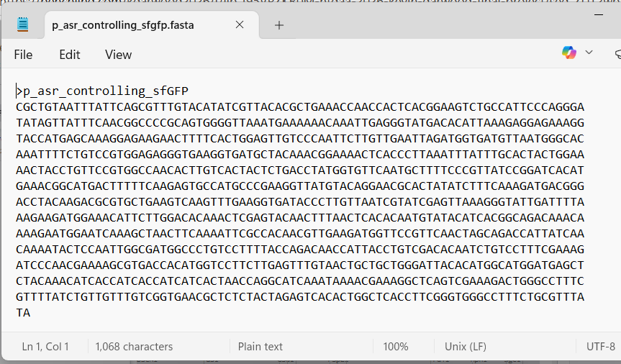Click the Notepad app icon
This screenshot has height=364, width=621.
pos(22,24)
